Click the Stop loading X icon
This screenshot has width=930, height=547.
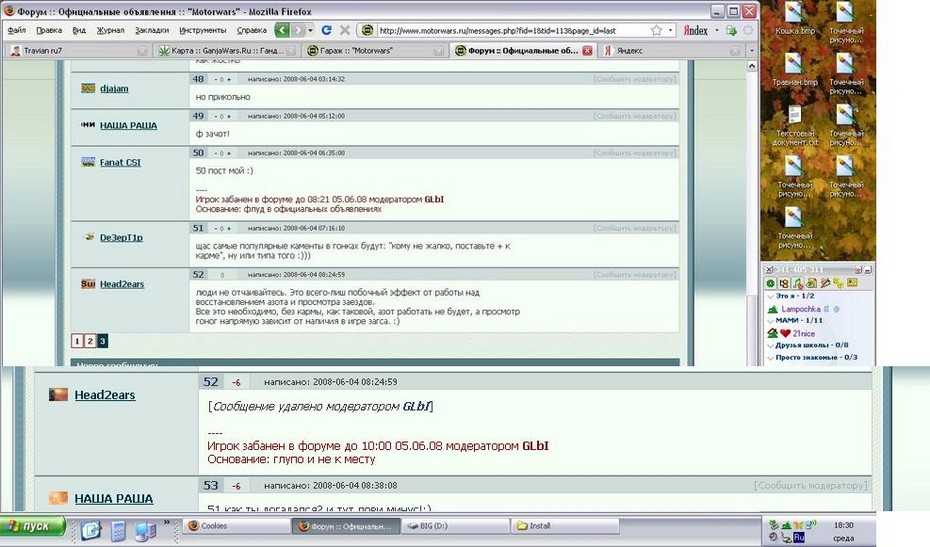pyautogui.click(x=344, y=31)
